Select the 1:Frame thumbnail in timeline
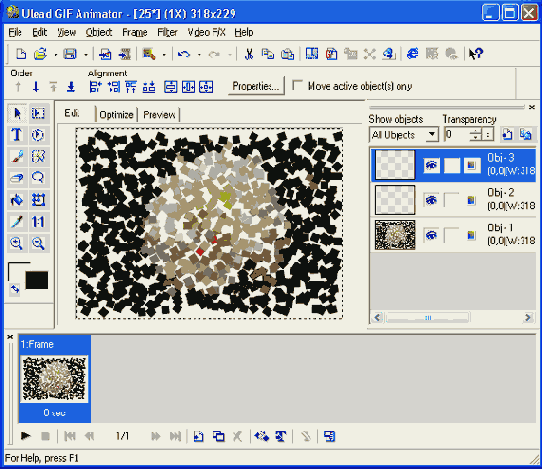Image resolution: width=542 pixels, height=469 pixels. point(54,379)
